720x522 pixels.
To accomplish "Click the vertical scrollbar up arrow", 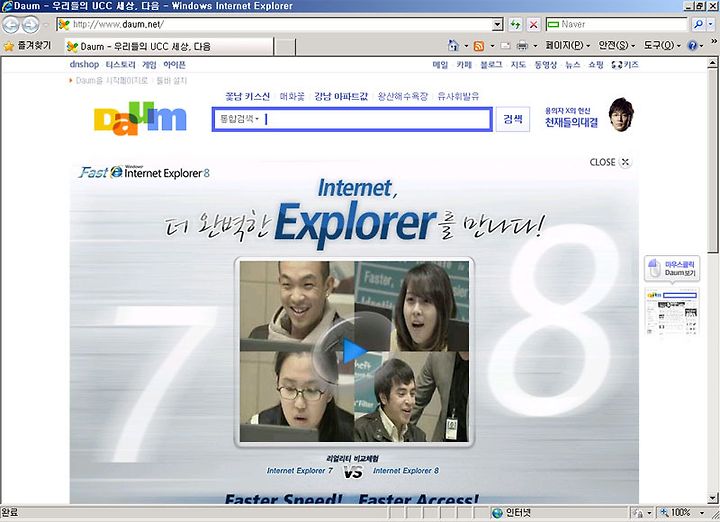I will coord(712,62).
